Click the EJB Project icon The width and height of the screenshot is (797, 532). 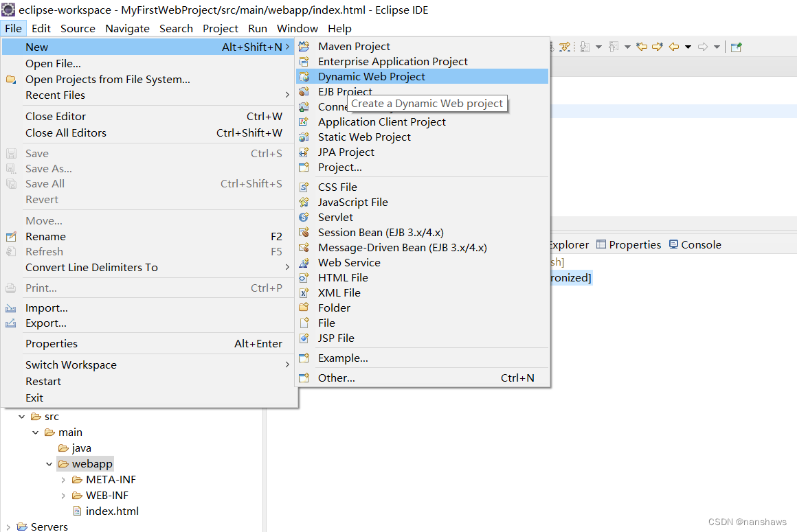click(304, 92)
